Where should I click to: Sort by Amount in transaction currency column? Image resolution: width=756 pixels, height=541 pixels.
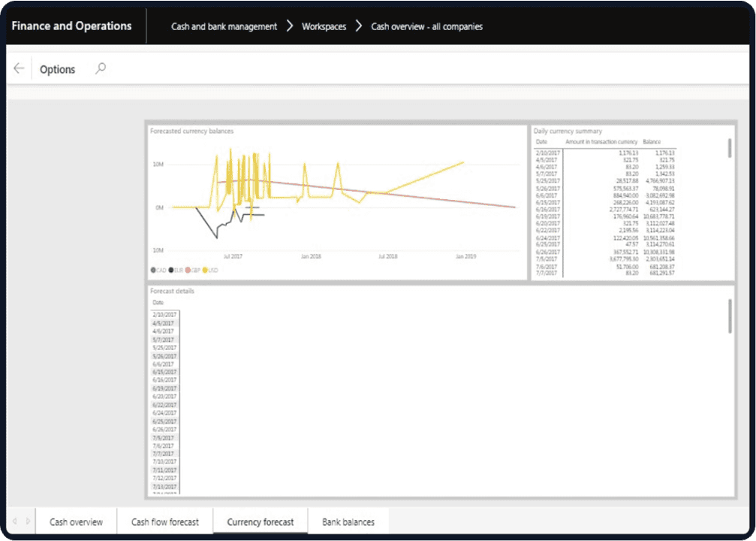(601, 142)
